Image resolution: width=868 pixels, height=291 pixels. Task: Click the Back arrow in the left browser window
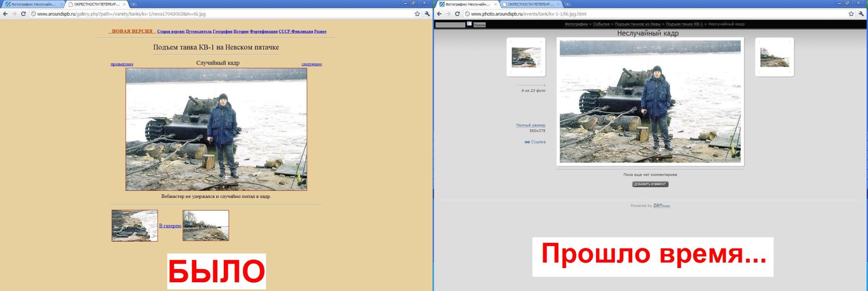coord(5,14)
